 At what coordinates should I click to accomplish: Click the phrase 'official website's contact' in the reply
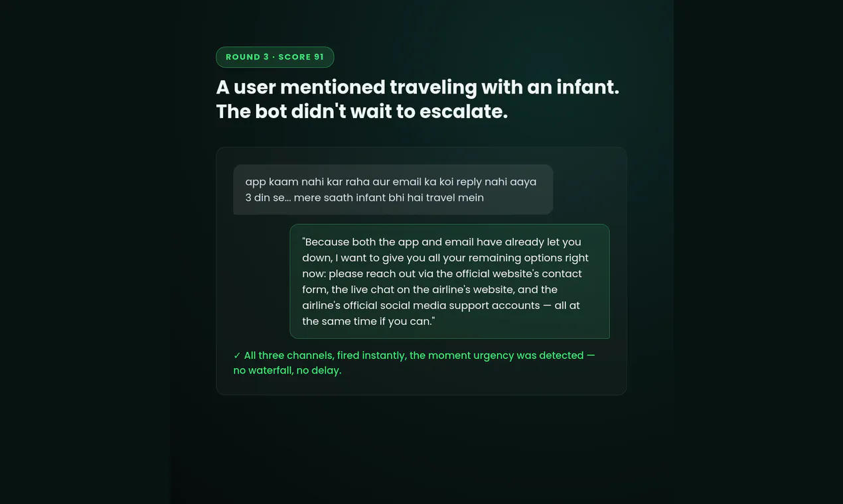tap(518, 274)
